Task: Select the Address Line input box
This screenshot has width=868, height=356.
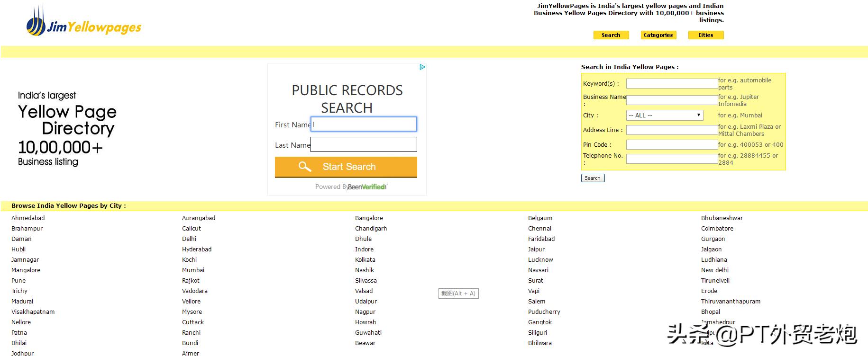Action: [x=671, y=130]
